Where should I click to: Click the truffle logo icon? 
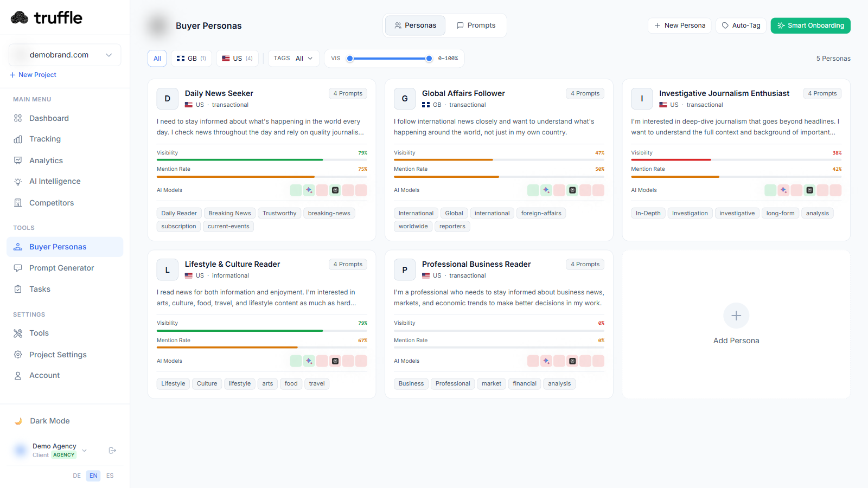(x=20, y=18)
